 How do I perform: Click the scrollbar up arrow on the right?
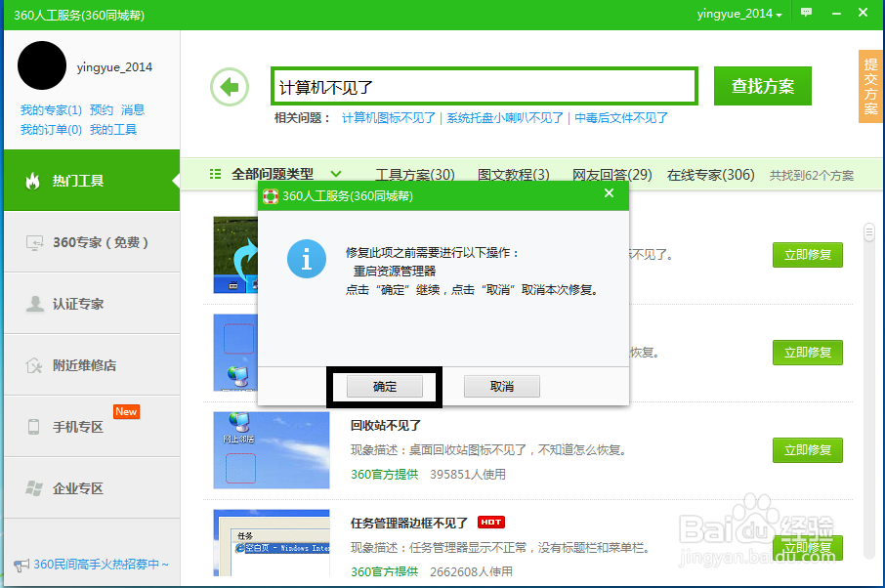tap(868, 232)
